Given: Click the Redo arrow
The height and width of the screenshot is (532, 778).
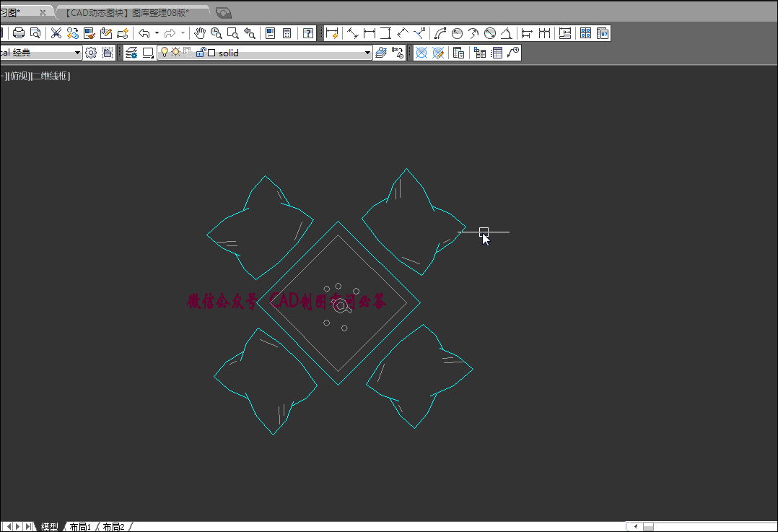Looking at the screenshot, I should 170,33.
